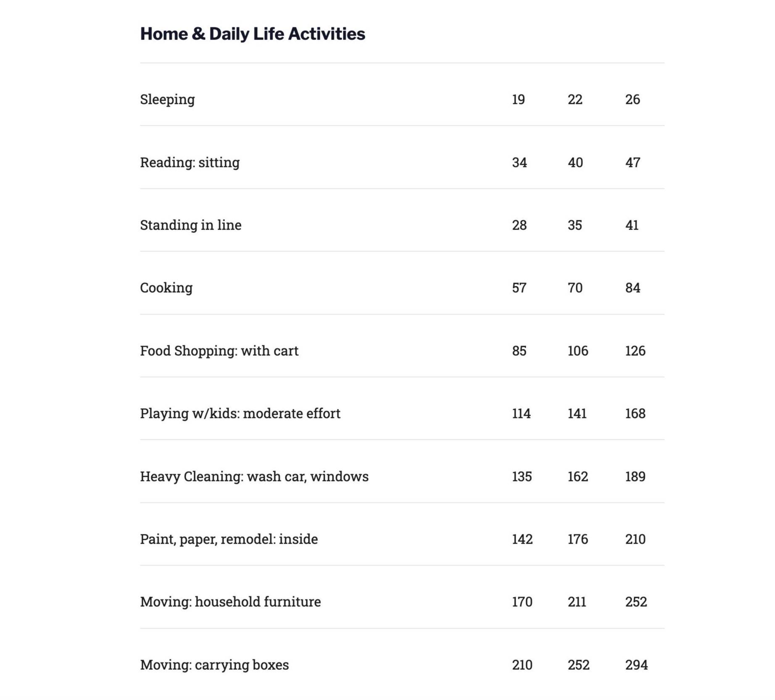Click value 135 in Heavy Cleaning row
This screenshot has height=700, width=775.
[522, 476]
